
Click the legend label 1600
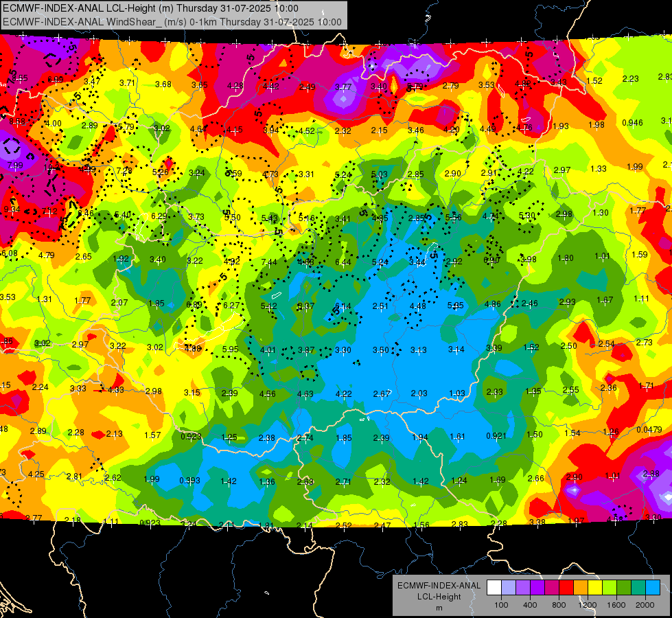click(x=616, y=605)
